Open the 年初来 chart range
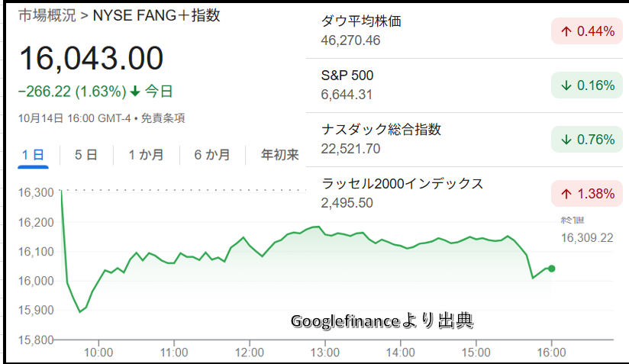Image resolution: width=629 pixels, height=364 pixels. click(279, 155)
